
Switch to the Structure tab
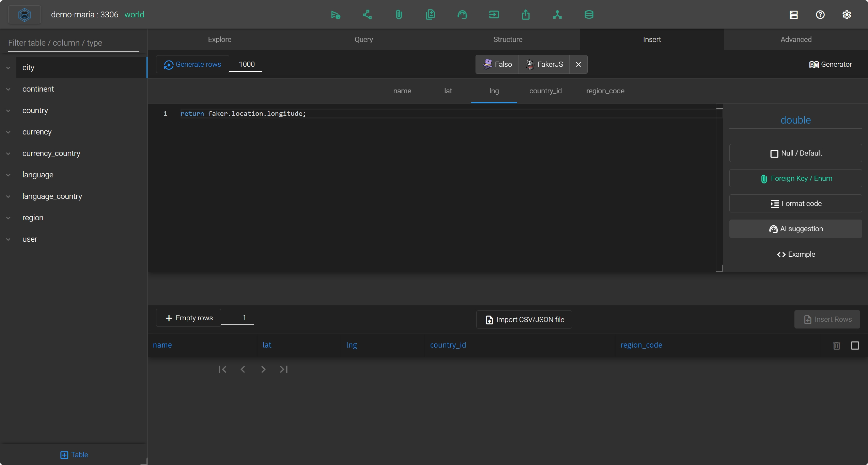[508, 39]
